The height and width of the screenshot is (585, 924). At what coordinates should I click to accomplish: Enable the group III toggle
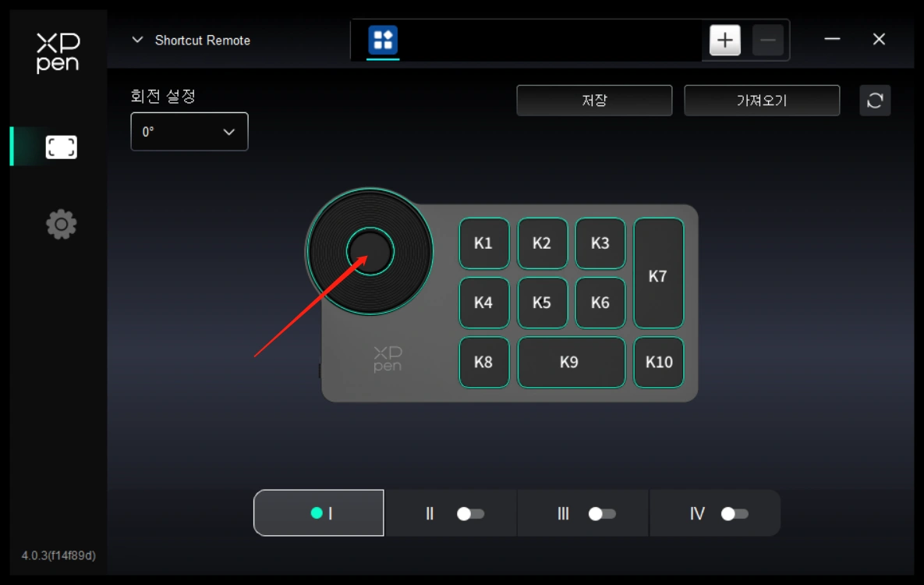tap(602, 514)
